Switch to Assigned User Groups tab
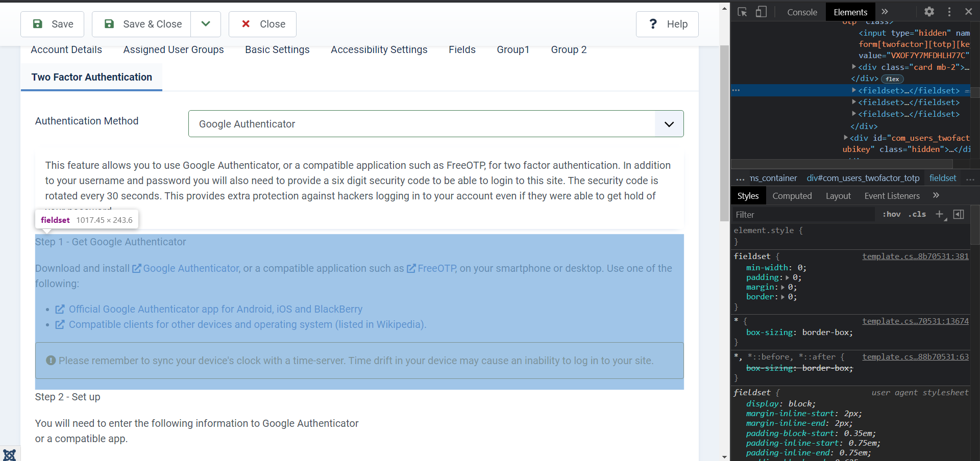The image size is (980, 461). click(x=174, y=49)
